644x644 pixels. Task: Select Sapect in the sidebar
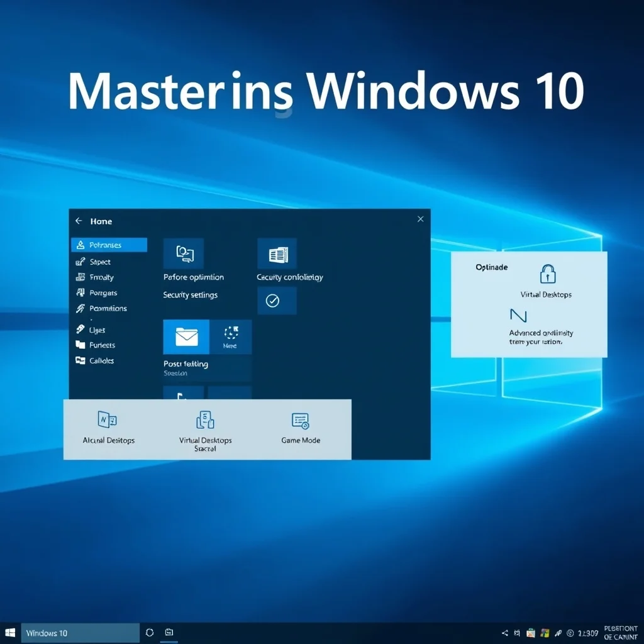[x=99, y=262]
